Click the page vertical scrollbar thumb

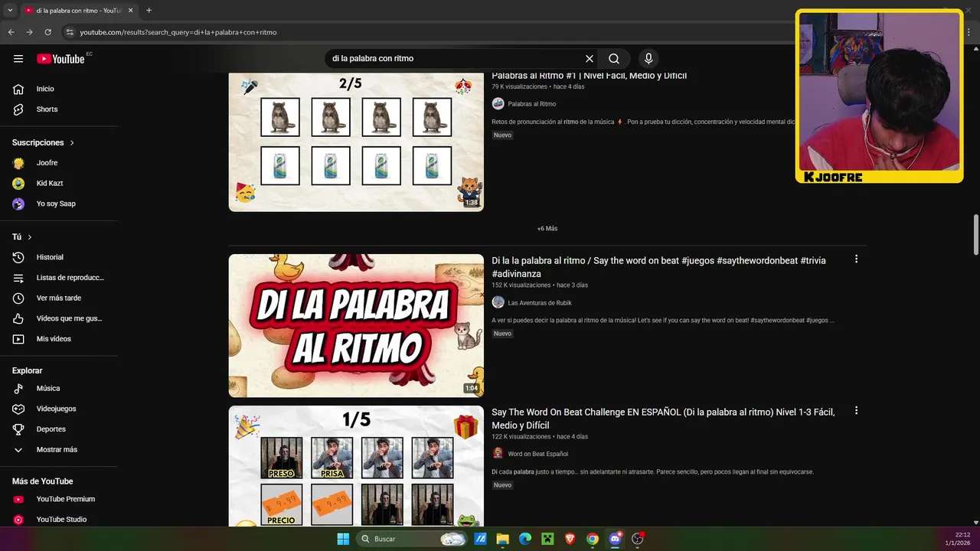975,236
